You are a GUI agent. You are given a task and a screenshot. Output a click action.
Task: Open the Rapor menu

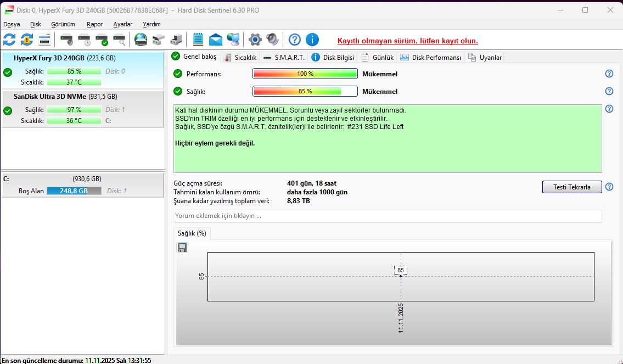coord(94,24)
